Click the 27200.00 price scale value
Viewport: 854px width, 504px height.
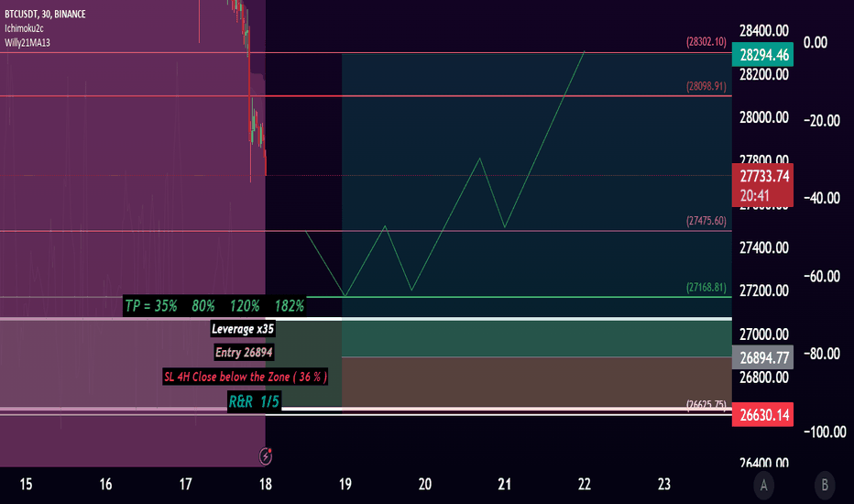763,290
